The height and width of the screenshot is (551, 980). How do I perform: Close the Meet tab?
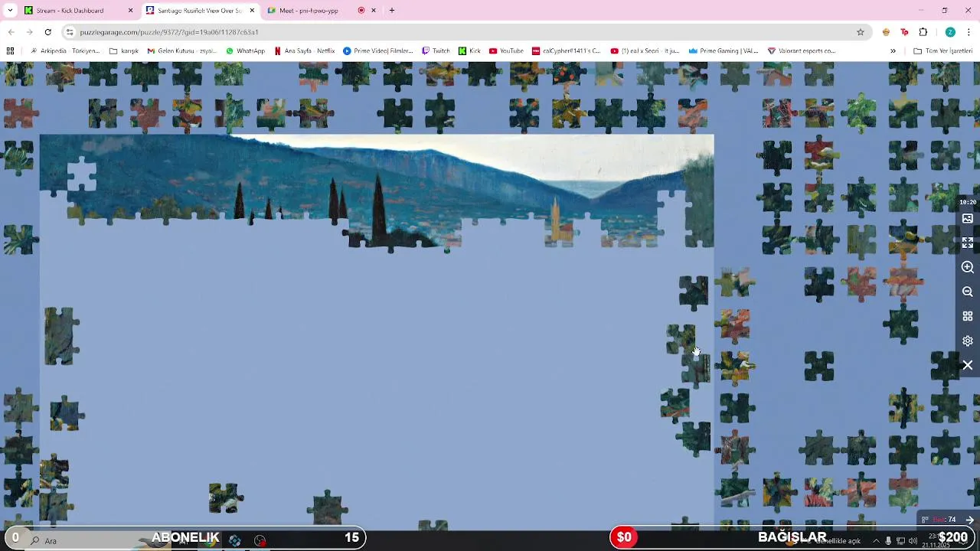click(x=374, y=11)
